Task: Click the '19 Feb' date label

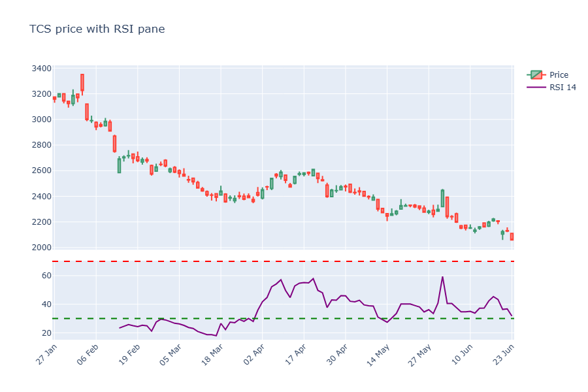Action: pos(129,355)
